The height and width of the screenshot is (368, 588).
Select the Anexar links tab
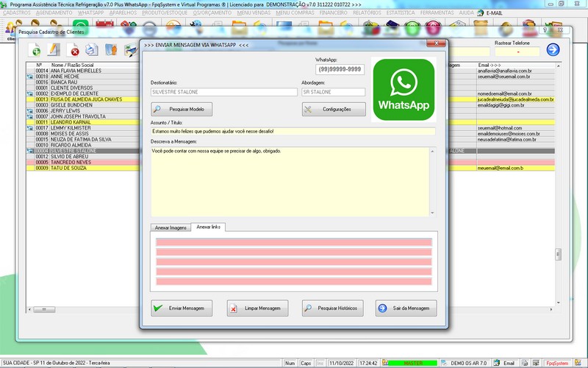[x=208, y=227]
